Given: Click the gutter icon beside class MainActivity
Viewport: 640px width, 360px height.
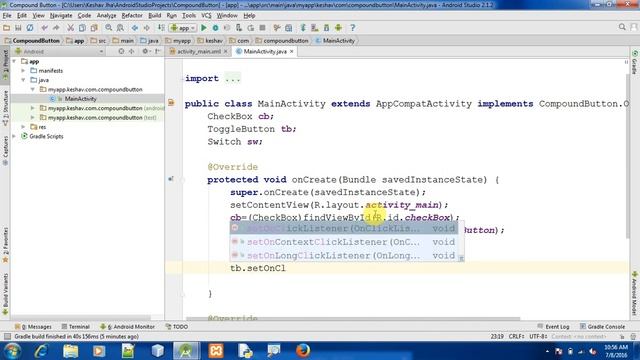Looking at the screenshot, I should point(171,102).
